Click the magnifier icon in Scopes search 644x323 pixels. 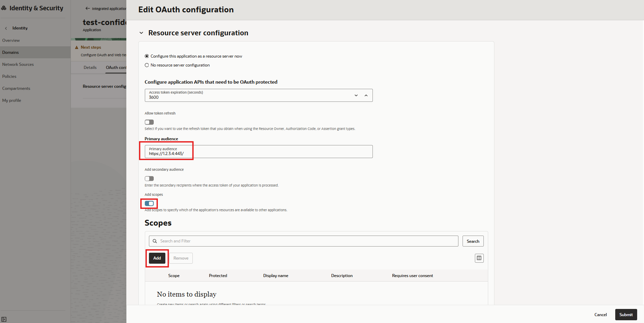click(x=155, y=241)
